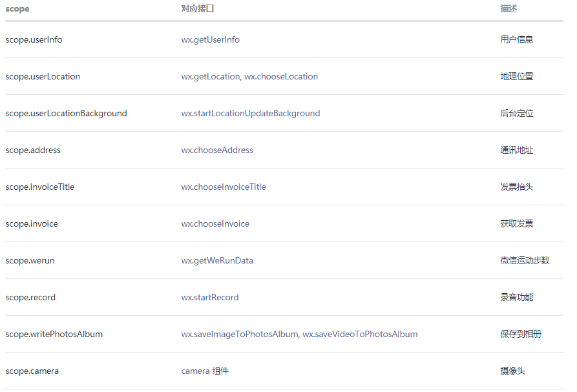The width and height of the screenshot is (577, 392).
Task: Click the 后台定位 description
Action: 517,113
